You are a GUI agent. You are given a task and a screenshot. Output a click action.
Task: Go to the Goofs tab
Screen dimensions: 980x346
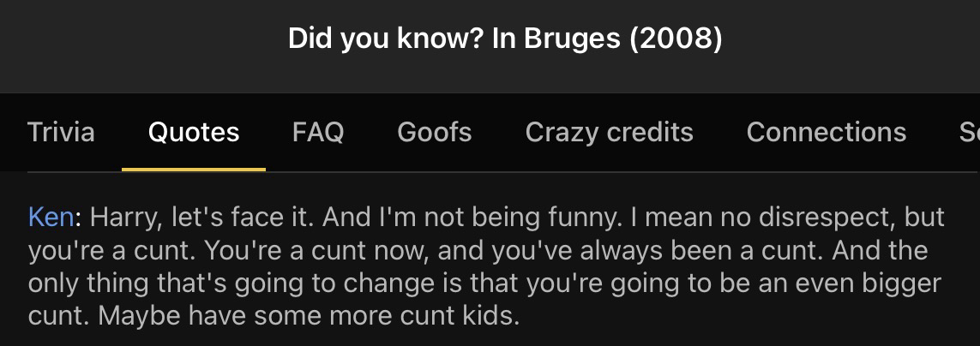point(435,132)
